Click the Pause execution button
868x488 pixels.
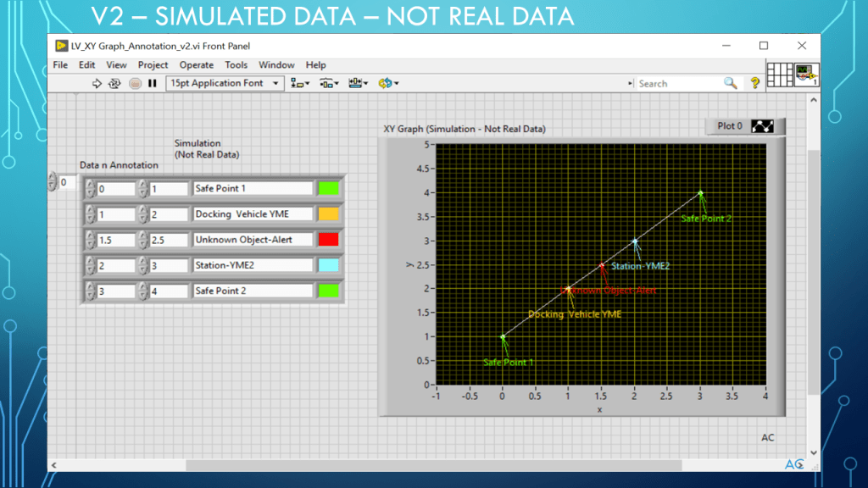pos(153,83)
